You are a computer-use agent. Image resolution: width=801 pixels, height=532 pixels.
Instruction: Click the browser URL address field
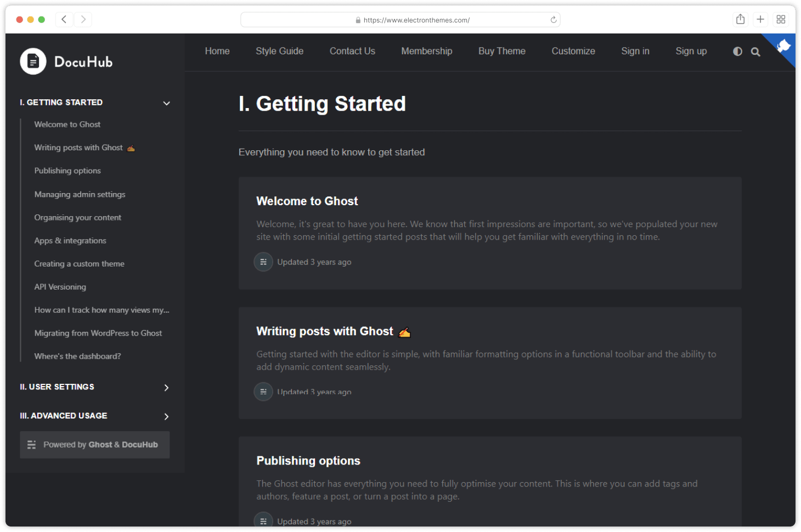[400, 20]
